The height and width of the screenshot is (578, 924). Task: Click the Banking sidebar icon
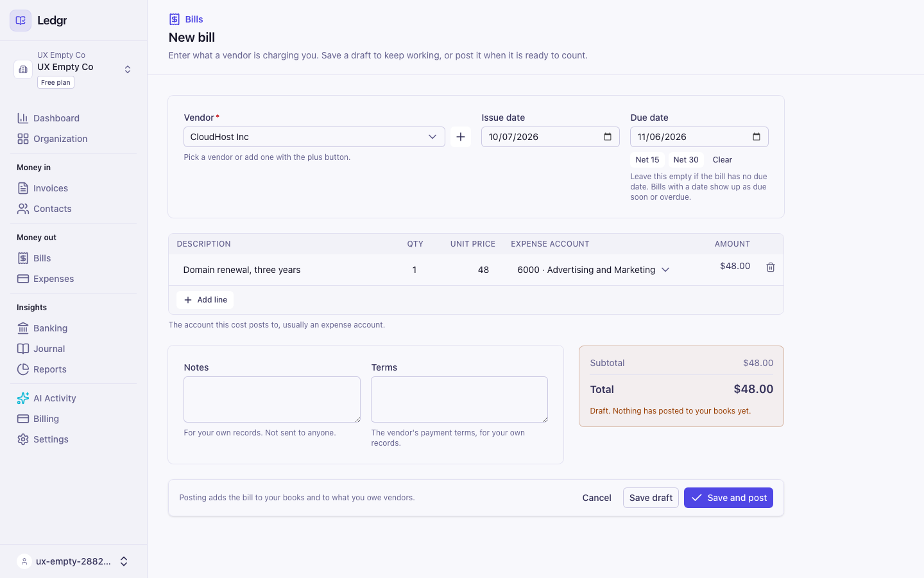(23, 328)
